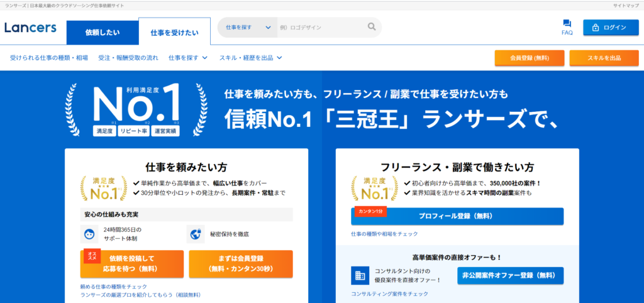Image resolution: width=644 pixels, height=303 pixels.
Task: Open the コンサルティング案件をチェック link
Action: [x=389, y=294]
